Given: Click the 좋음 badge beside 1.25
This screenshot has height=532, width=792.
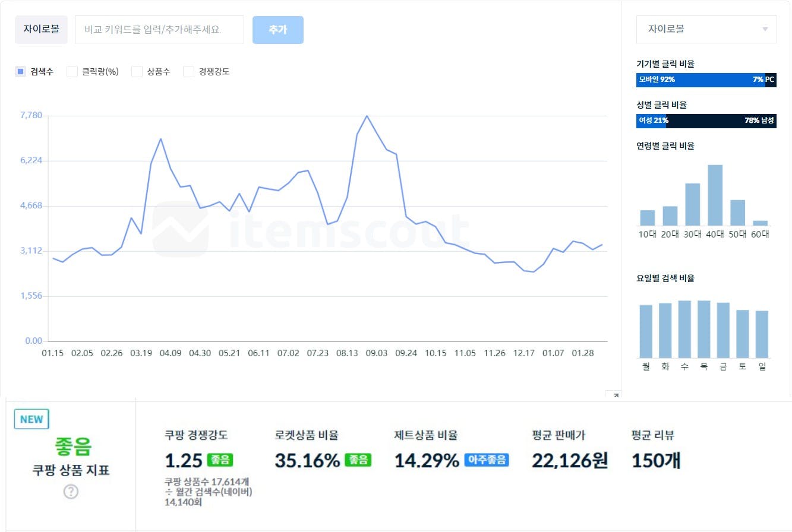Looking at the screenshot, I should pyautogui.click(x=219, y=460).
